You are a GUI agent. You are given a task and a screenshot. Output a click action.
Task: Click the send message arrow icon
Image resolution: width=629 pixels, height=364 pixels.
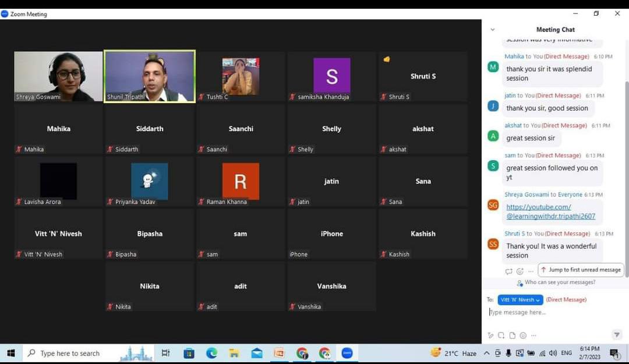click(x=617, y=335)
